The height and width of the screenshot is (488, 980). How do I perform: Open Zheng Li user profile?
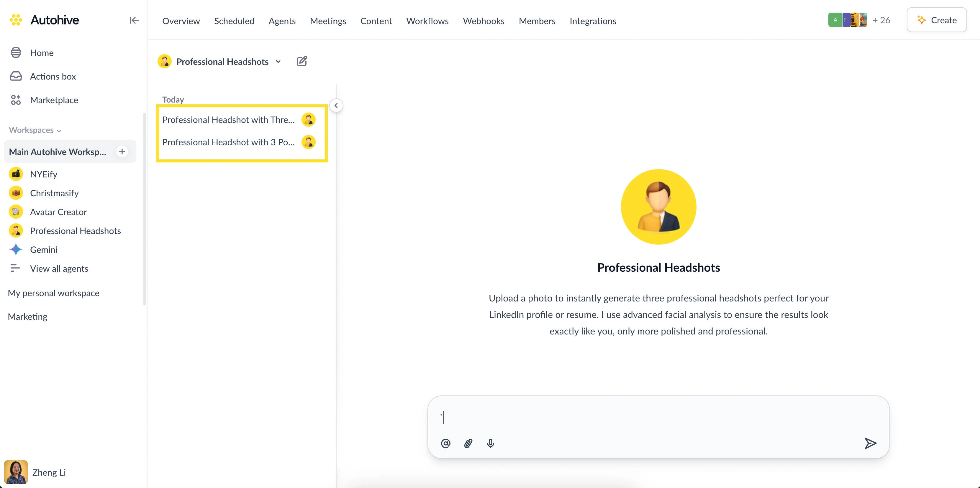point(49,472)
